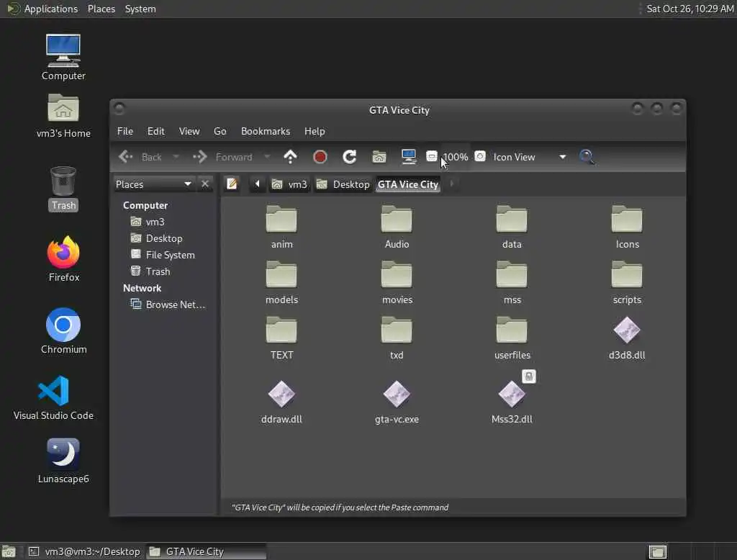This screenshot has height=560, width=737.
Task: Select the ddraw.dll file
Action: pyautogui.click(x=281, y=402)
